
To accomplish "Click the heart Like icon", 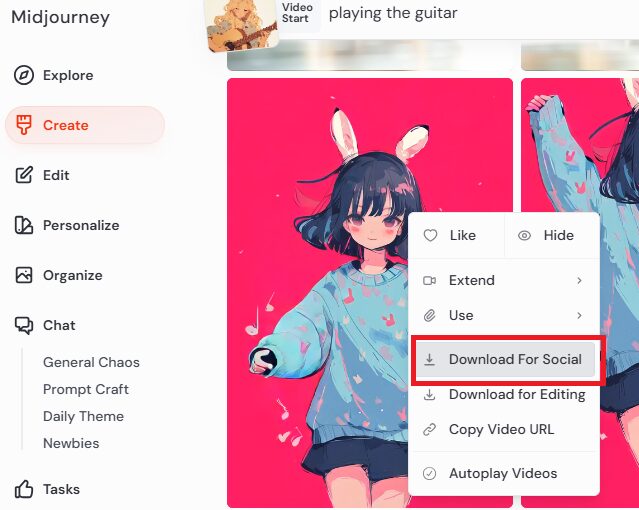I will pos(430,235).
